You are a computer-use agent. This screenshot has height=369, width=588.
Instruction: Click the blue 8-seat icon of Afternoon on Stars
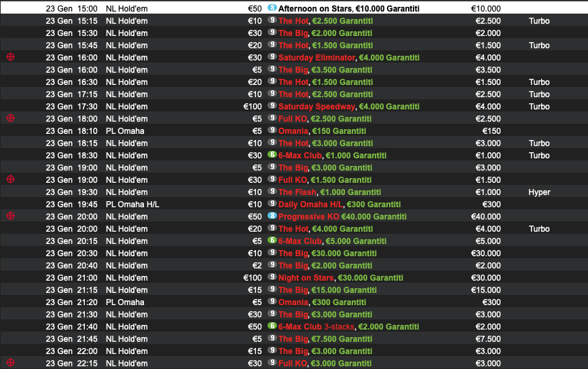[272, 7]
